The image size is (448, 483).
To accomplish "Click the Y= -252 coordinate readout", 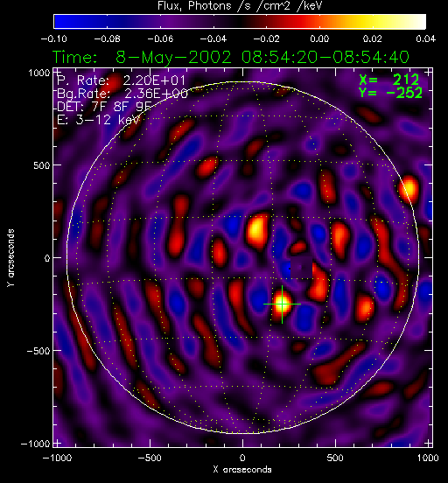I will tap(390, 93).
